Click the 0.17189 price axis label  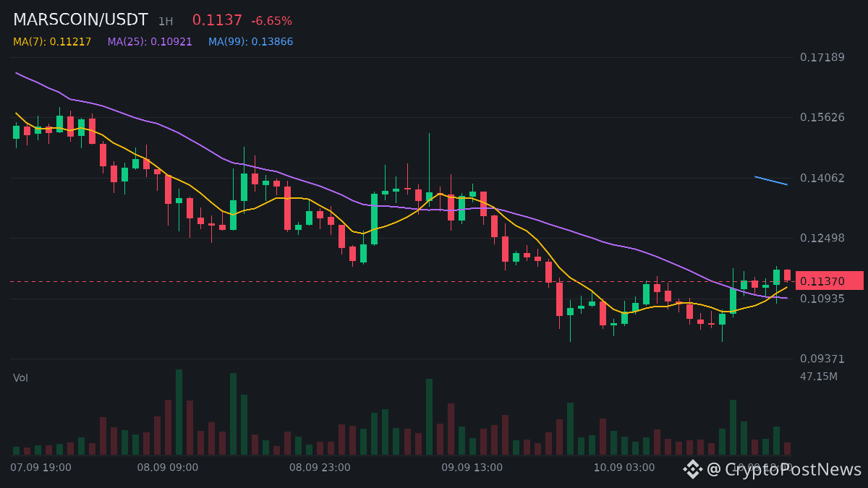coord(822,57)
